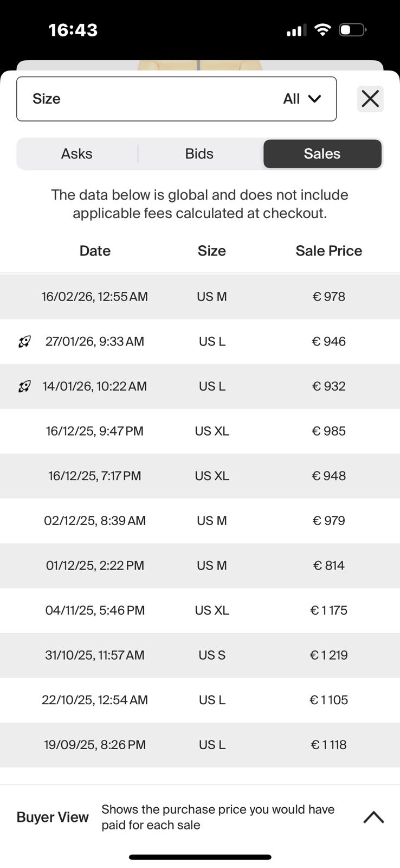The image size is (400, 868).
Task: Tap the rocket icon on 27/01/26 sale
Action: tap(24, 342)
